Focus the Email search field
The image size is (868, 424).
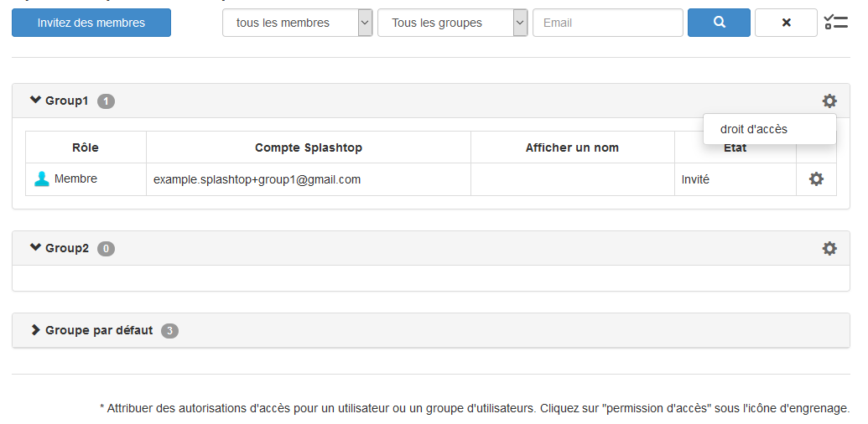point(607,23)
